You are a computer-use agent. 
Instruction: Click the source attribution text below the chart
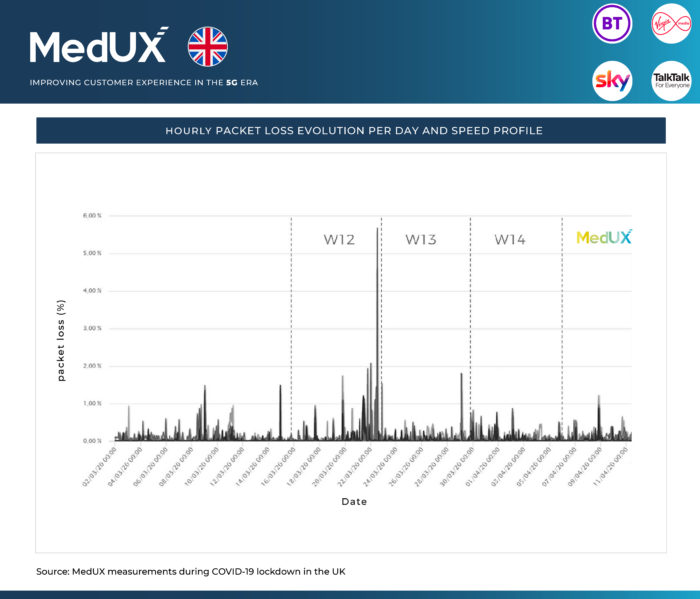pyautogui.click(x=190, y=571)
